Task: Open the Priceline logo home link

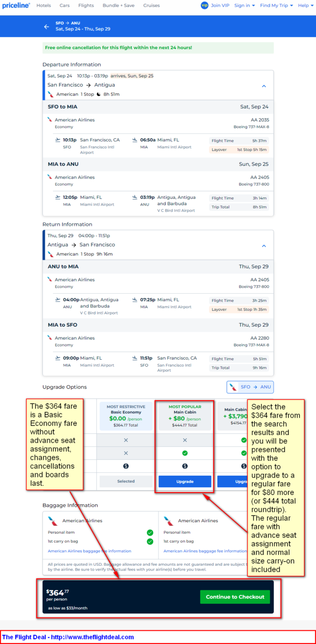Action: coord(16,5)
